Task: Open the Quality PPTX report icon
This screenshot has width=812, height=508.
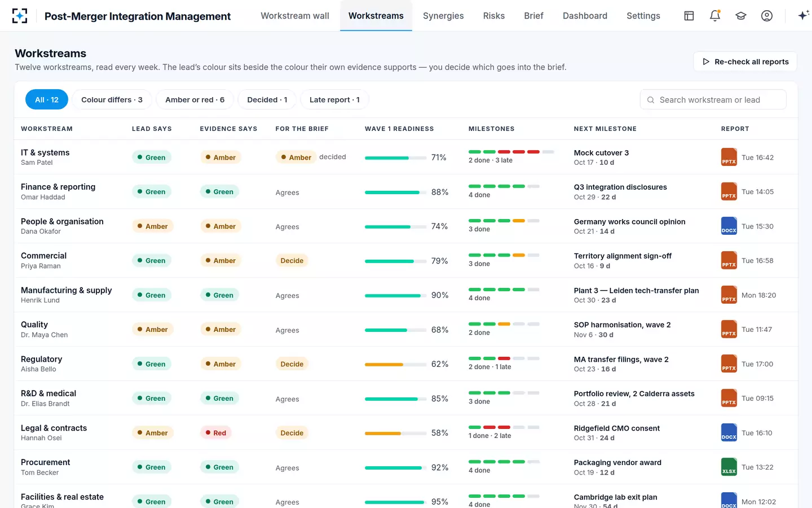Action: pos(729,329)
